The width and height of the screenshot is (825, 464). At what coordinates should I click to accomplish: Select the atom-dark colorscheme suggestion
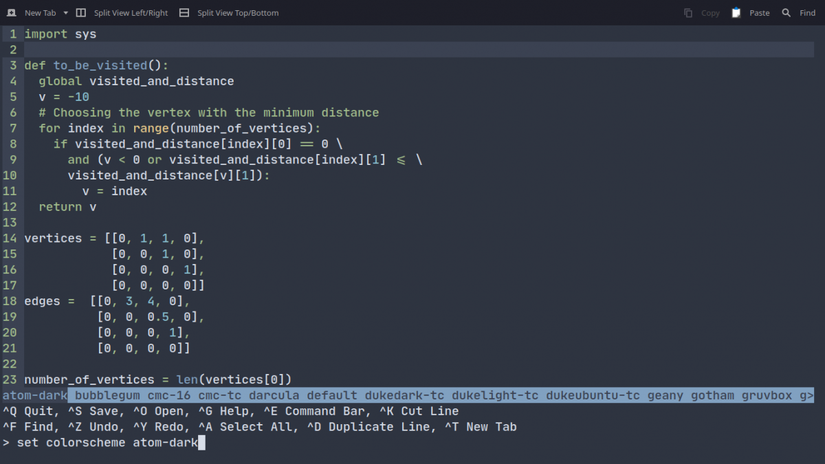(x=35, y=395)
